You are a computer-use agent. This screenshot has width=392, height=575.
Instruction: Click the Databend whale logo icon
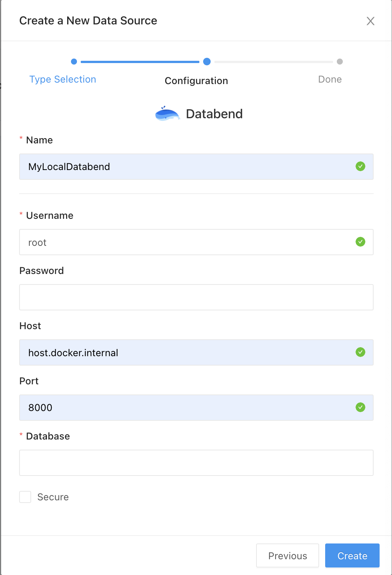click(x=167, y=114)
